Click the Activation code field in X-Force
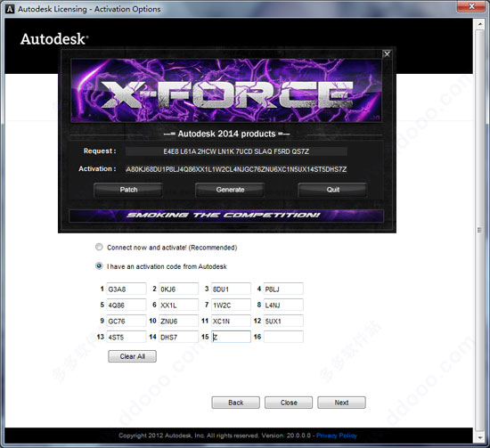The height and width of the screenshot is (448, 490). tap(236, 169)
